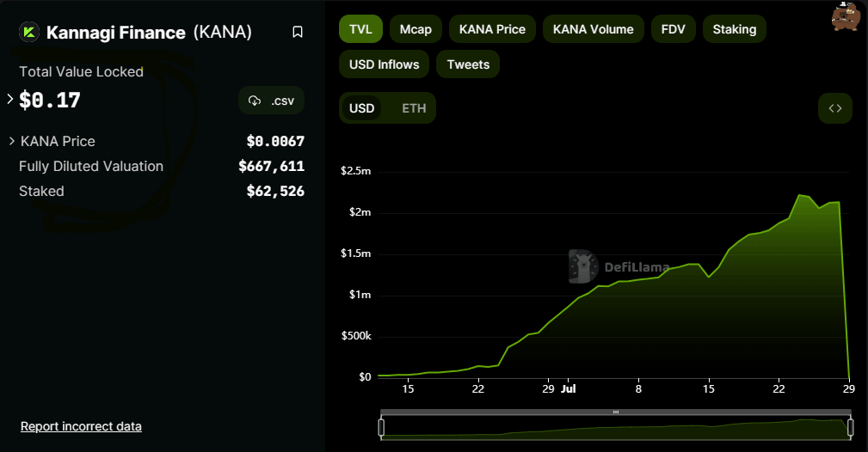Show the Staking chart series

[x=734, y=29]
